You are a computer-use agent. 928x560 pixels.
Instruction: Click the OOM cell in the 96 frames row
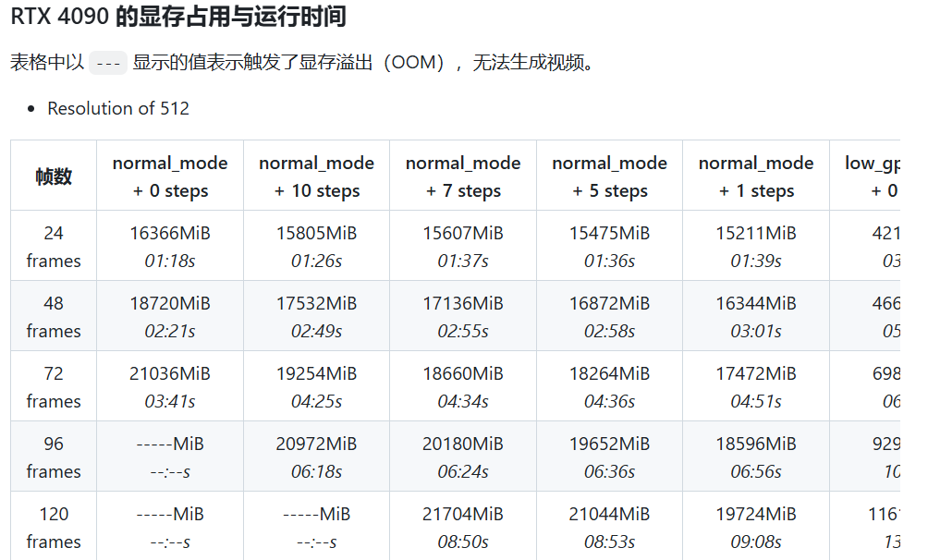pos(170,457)
